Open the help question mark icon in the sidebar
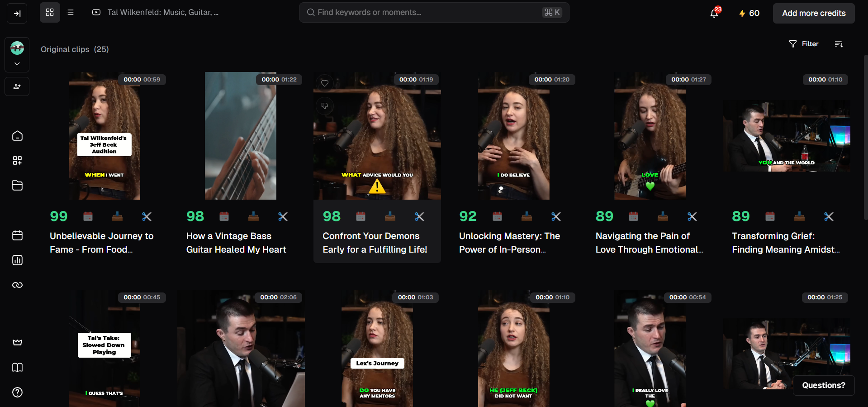Viewport: 868px width, 407px height. pos(17,392)
